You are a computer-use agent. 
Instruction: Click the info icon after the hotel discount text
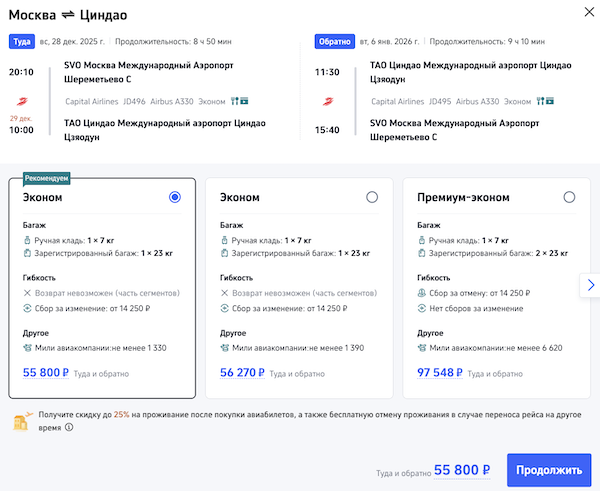tap(69, 427)
